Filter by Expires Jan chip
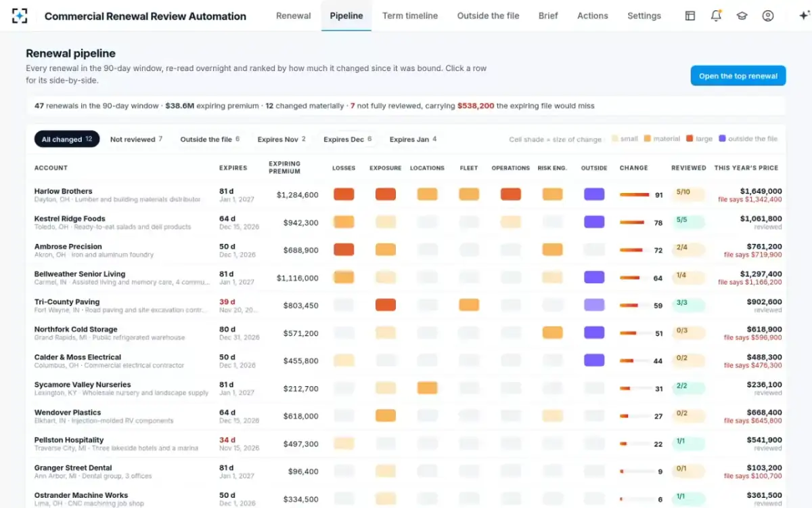This screenshot has height=508, width=812. point(413,140)
